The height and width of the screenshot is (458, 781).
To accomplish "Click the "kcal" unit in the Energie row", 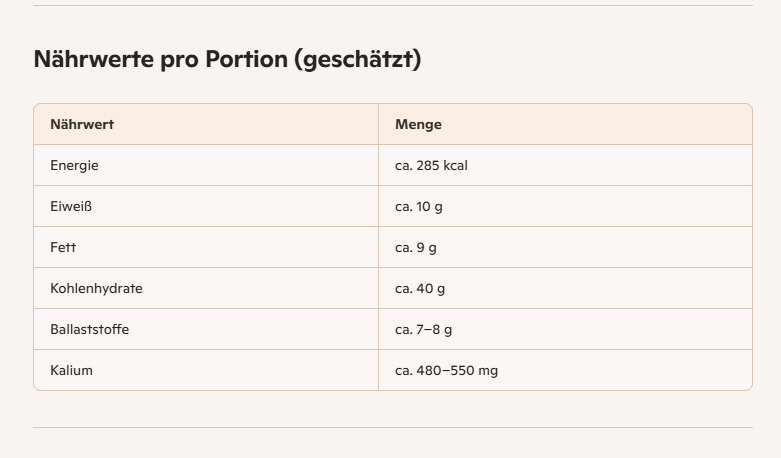I will coord(455,166).
